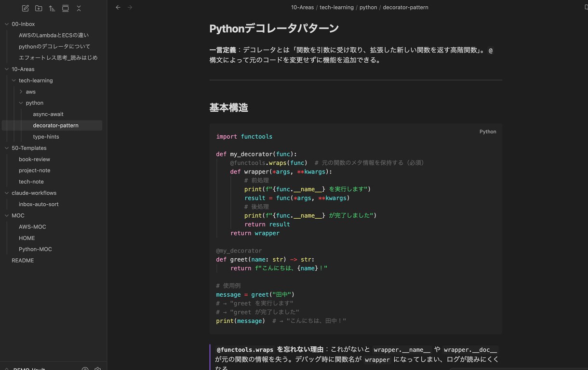
Task: Click the 'def my_decorator(func):' line
Action: (x=256, y=154)
